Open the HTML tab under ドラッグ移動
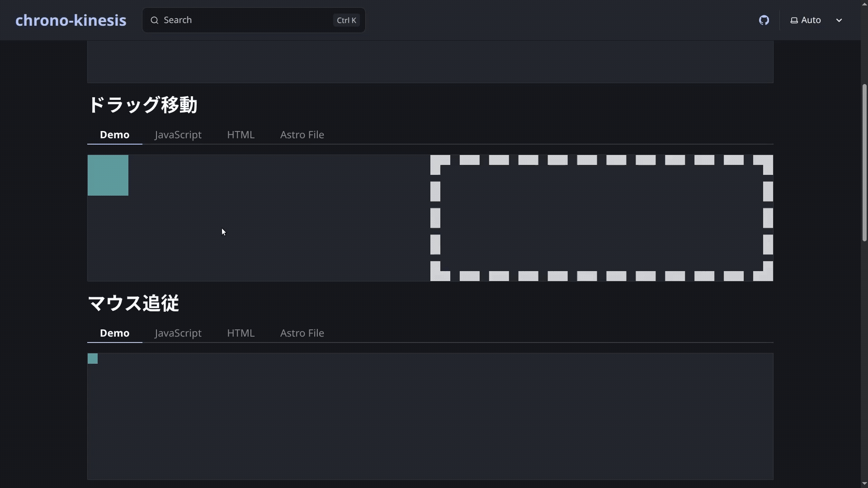The width and height of the screenshot is (868, 488). (241, 134)
